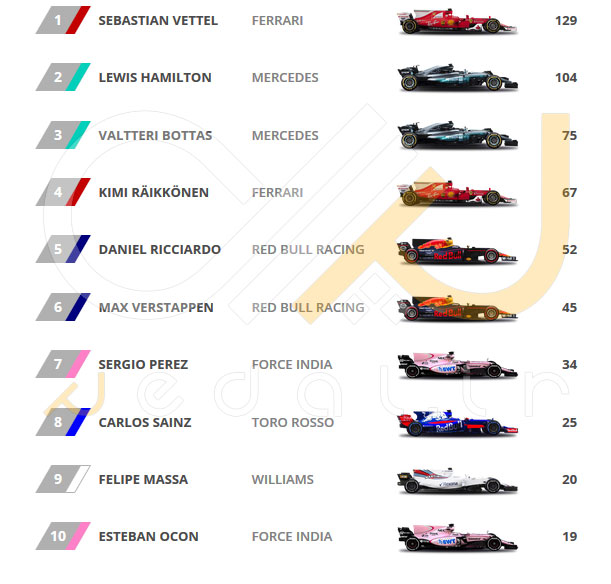Select Max Verstappen driver name
Viewport: 611px width, 584px height.
tap(156, 307)
